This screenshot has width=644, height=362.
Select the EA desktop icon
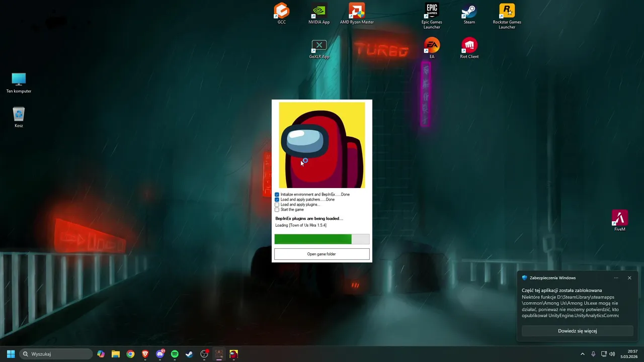click(432, 48)
